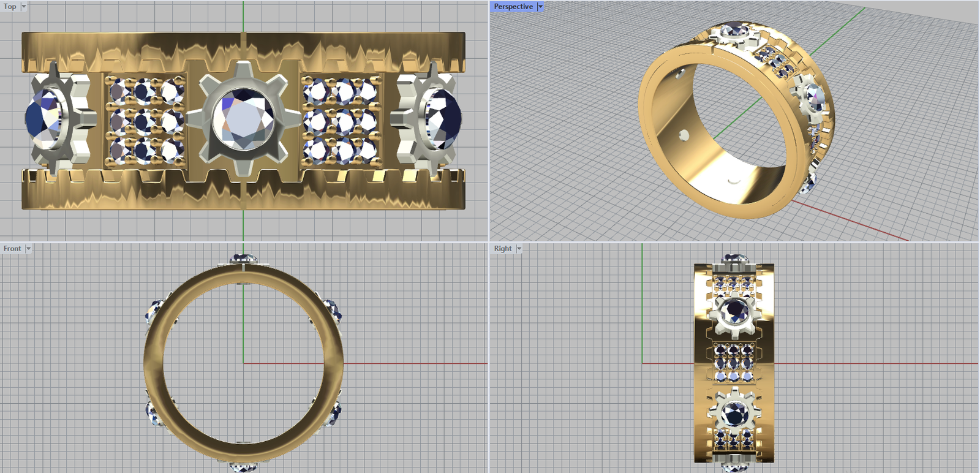Open the Top viewport dropdown arrow
Viewport: 980px width, 473px height.
click(24, 7)
